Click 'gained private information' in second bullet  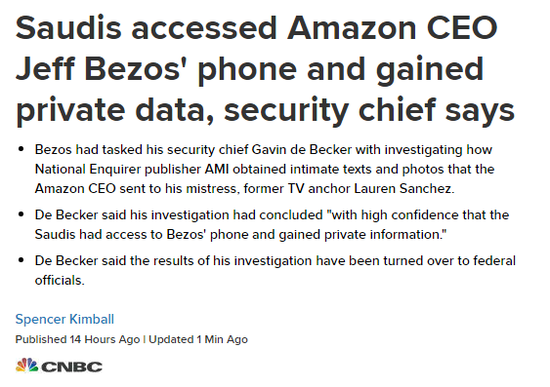(x=363, y=234)
